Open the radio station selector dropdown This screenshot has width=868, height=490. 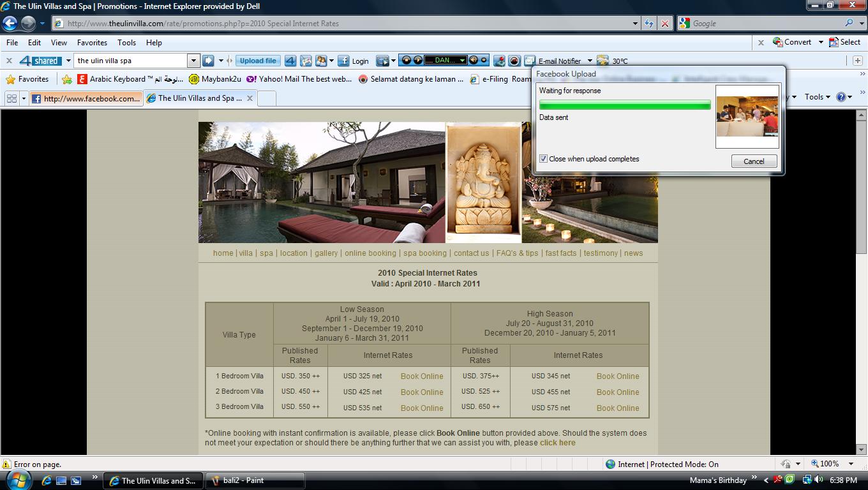[463, 61]
